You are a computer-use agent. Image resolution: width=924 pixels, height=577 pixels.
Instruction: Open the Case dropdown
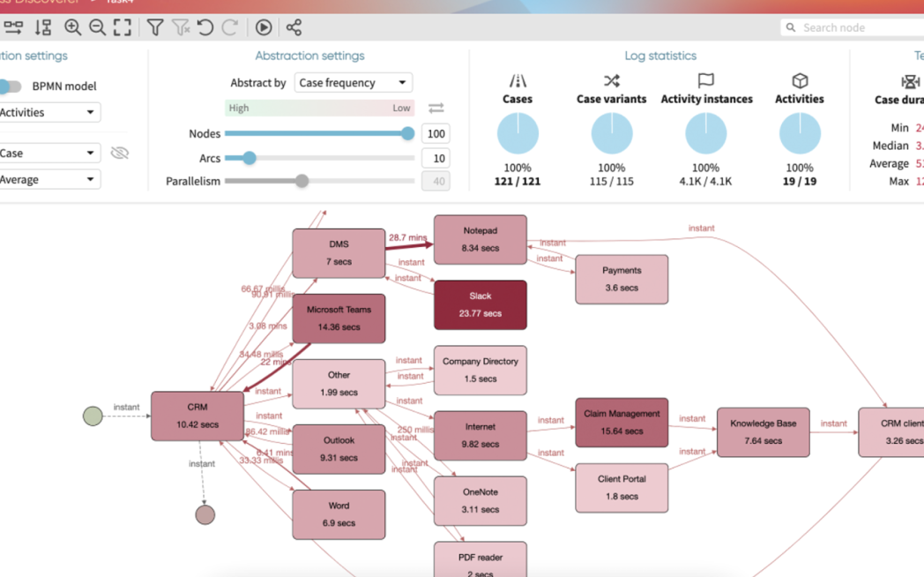49,153
